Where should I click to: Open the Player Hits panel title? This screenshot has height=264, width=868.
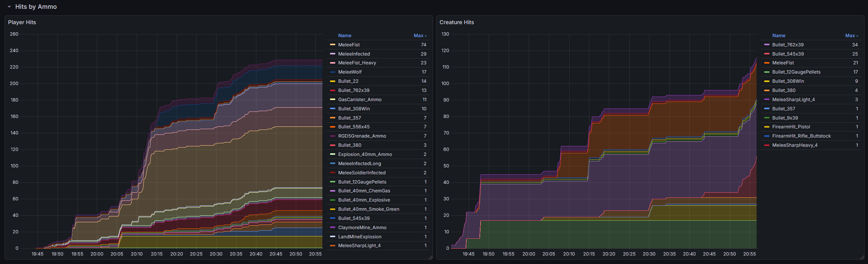coord(22,22)
